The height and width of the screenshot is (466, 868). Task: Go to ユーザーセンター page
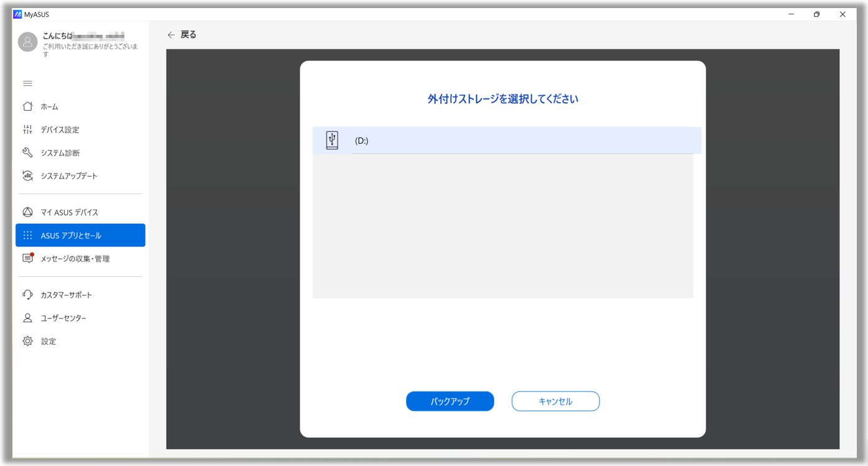(x=80, y=318)
